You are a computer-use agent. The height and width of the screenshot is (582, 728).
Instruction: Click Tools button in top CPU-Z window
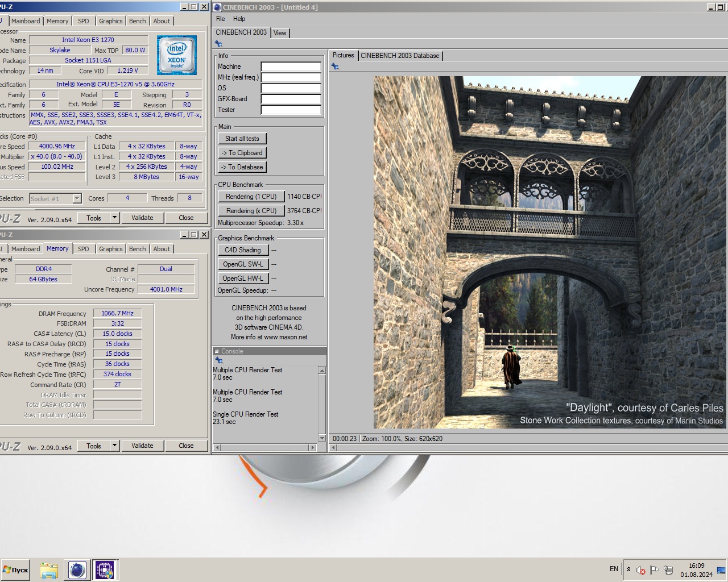click(x=94, y=218)
